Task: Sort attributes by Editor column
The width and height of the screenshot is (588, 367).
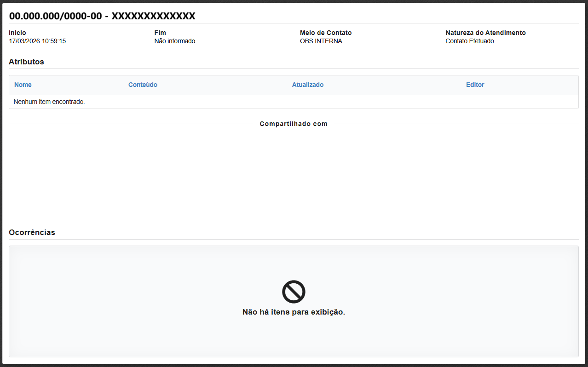Action: click(475, 85)
